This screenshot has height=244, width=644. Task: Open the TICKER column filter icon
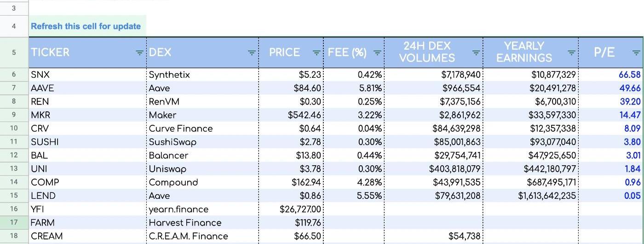[x=140, y=53]
